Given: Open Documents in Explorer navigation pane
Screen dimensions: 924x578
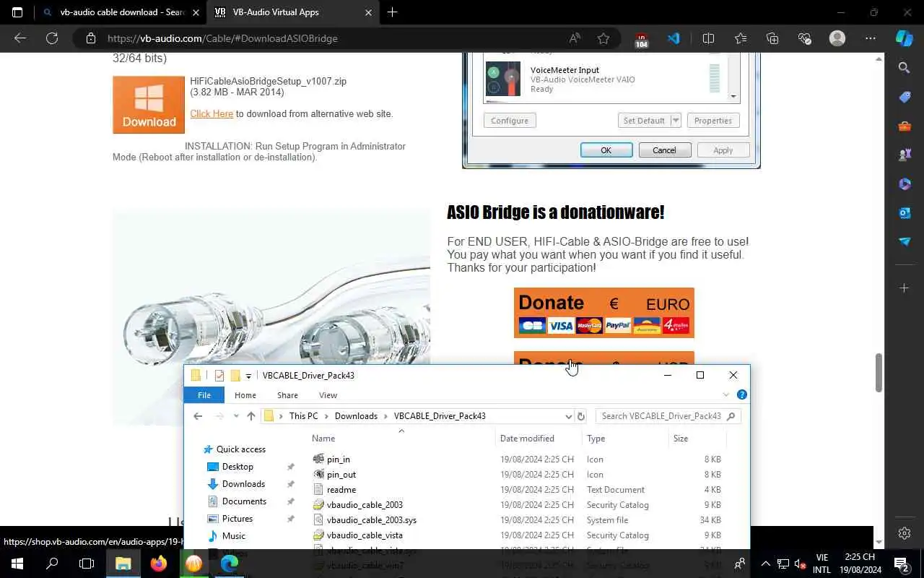Looking at the screenshot, I should [x=244, y=501].
